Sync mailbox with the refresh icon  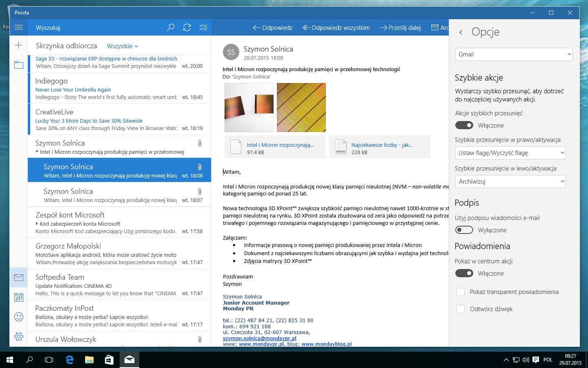pos(187,27)
